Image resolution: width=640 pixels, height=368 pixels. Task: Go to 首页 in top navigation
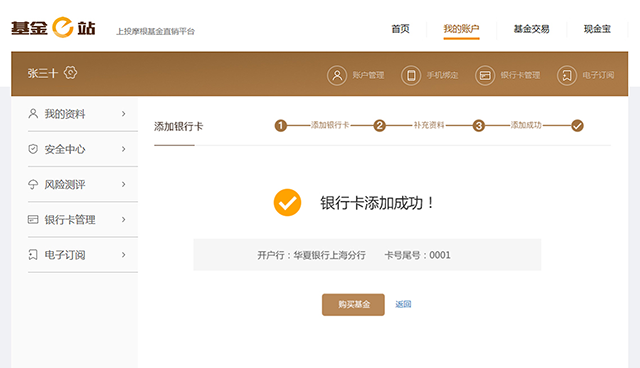(400, 29)
